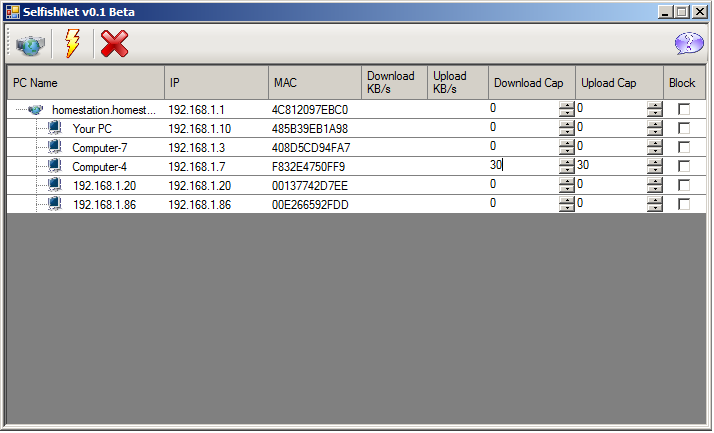Select the 192.168.1.86 device row name
This screenshot has height=433, width=714.
(x=96, y=204)
